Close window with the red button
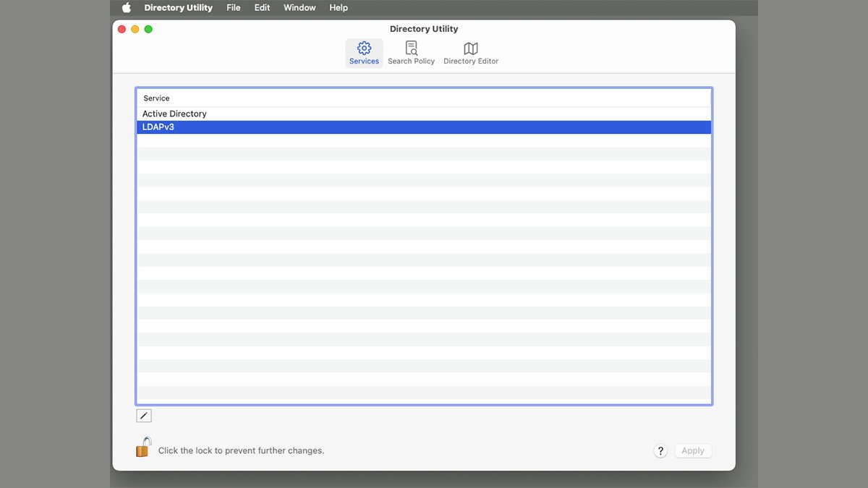Viewport: 868px width, 488px height. [122, 29]
